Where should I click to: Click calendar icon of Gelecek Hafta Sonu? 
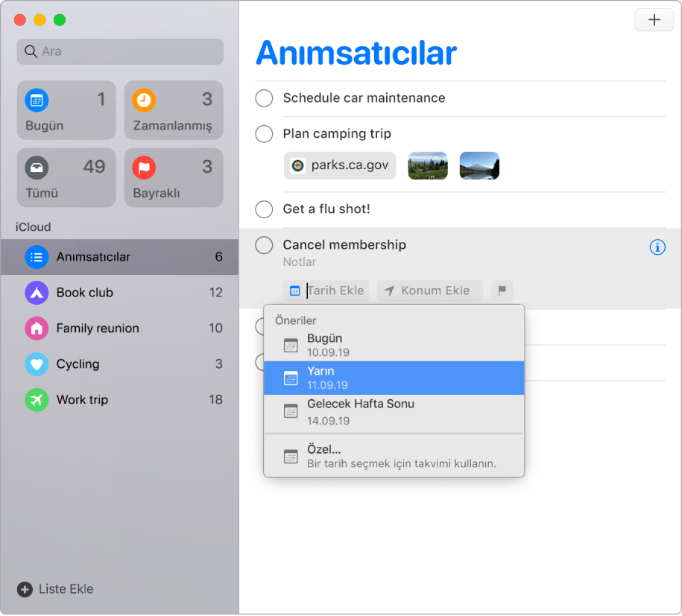click(x=291, y=411)
